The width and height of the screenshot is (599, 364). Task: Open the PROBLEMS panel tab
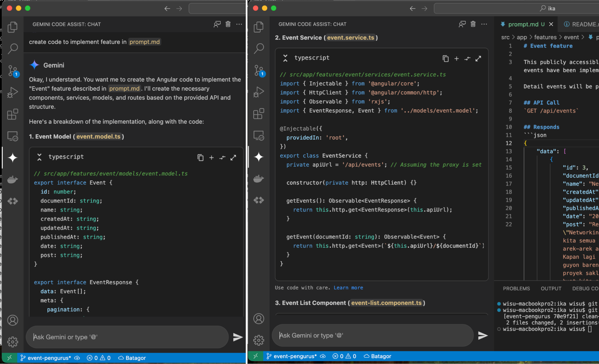pos(516,288)
